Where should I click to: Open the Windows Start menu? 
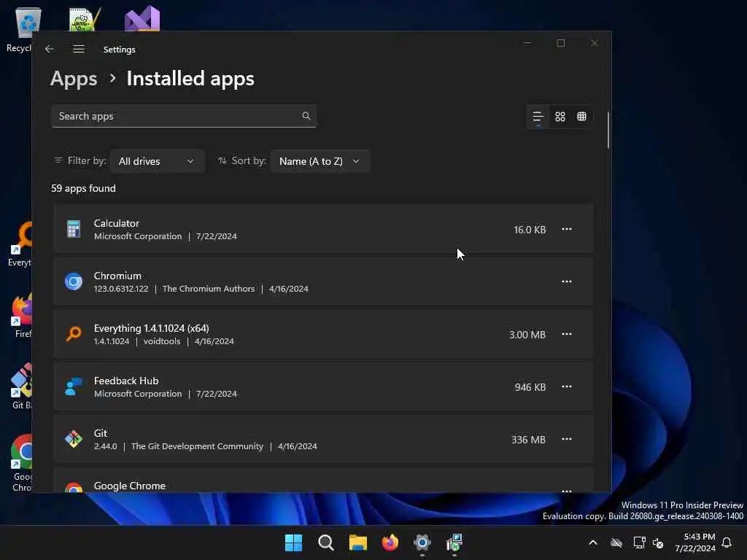click(293, 542)
